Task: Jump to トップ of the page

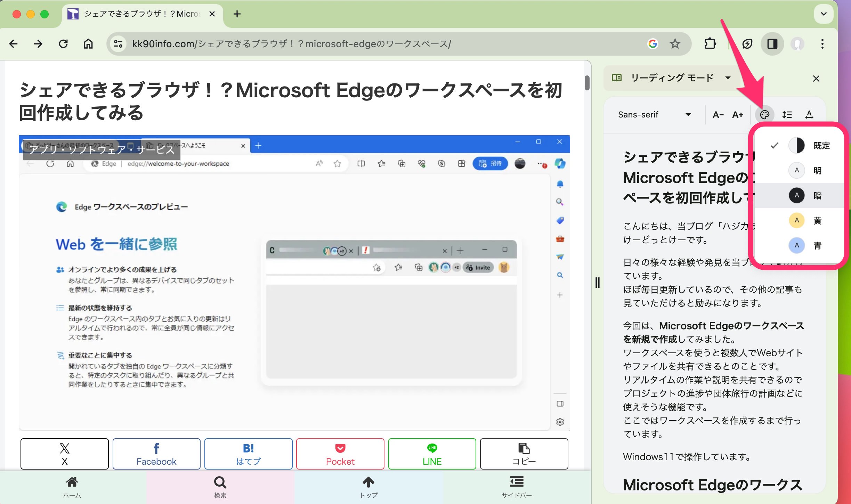Action: pyautogui.click(x=368, y=487)
